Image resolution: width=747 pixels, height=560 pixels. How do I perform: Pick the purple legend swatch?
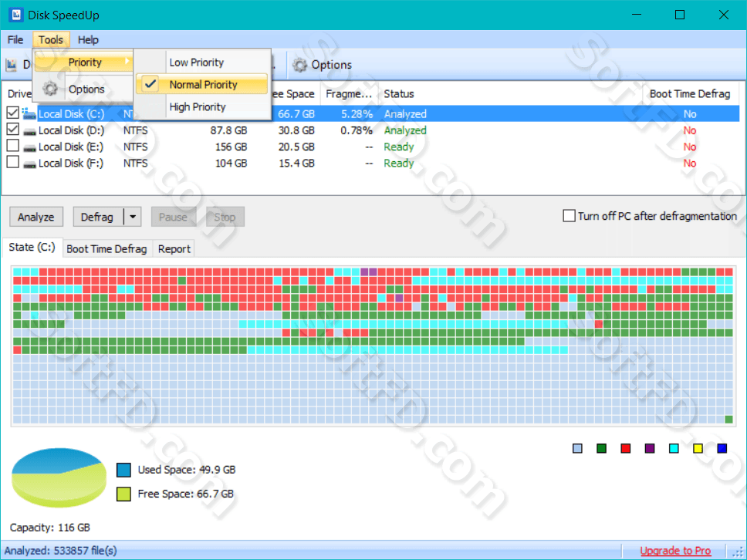649,448
